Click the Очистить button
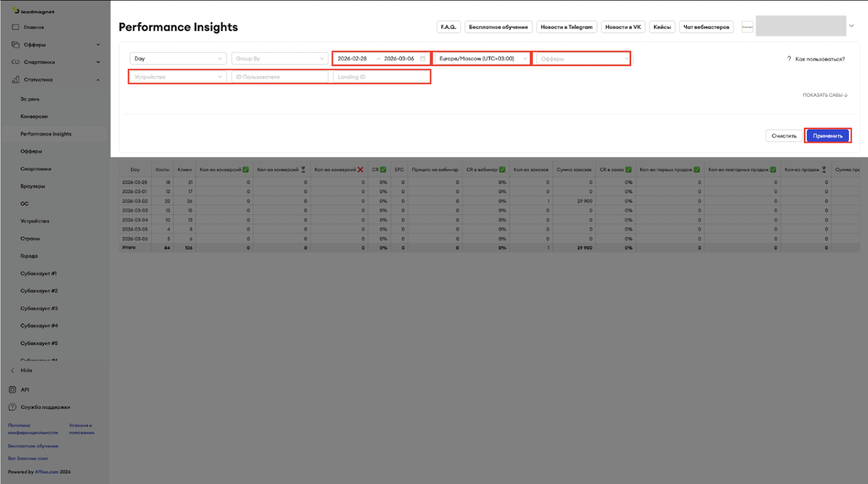This screenshot has width=868, height=484. [x=784, y=136]
